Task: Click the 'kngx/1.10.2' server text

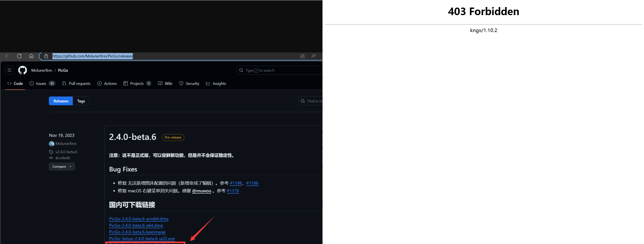Action: pyautogui.click(x=484, y=30)
